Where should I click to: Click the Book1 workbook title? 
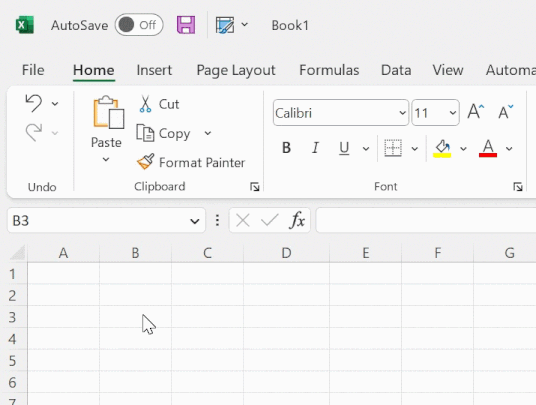[290, 25]
